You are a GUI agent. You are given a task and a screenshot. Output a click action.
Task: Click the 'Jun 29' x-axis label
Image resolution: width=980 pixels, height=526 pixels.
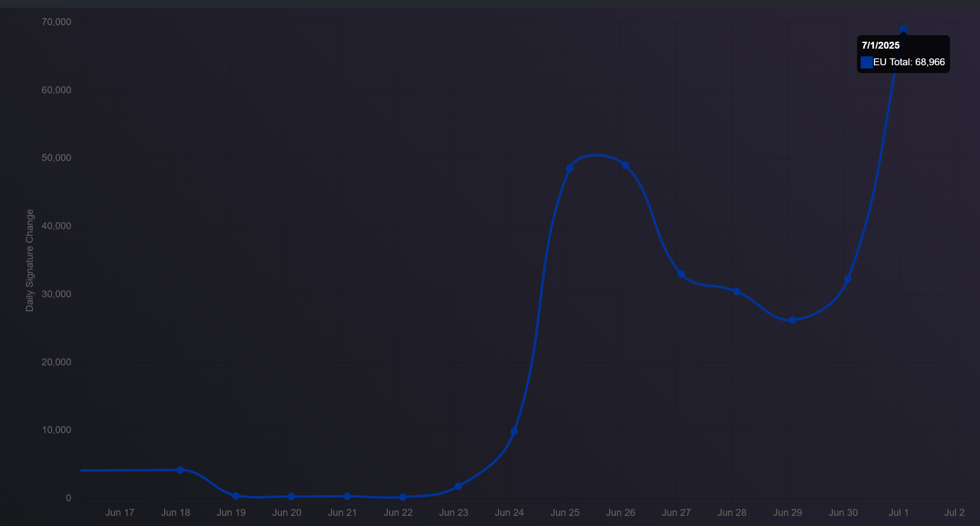point(787,512)
